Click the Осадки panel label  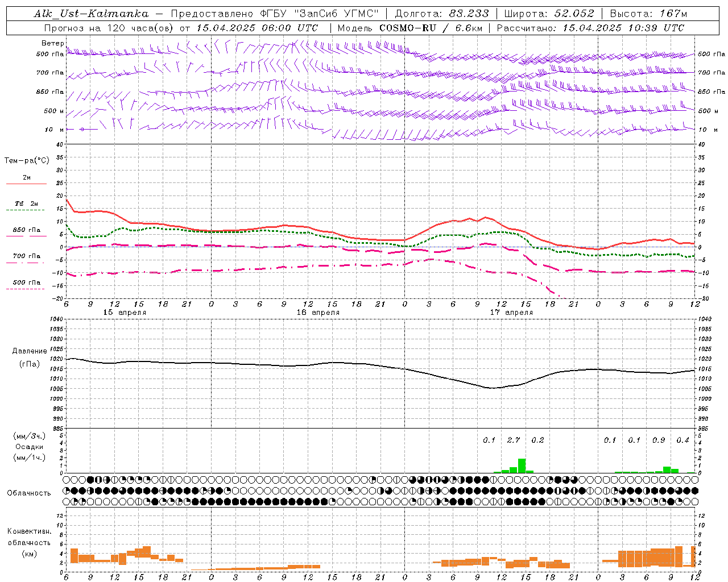[30, 447]
